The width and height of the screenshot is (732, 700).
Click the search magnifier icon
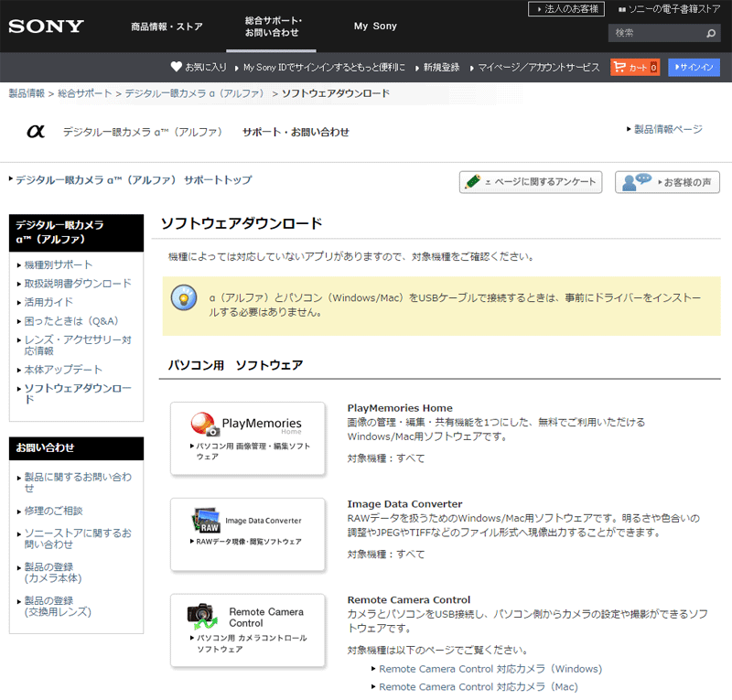tap(711, 33)
